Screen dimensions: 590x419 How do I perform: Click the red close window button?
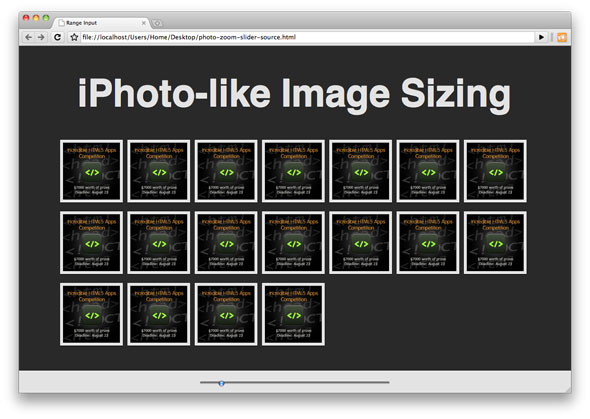tap(26, 18)
